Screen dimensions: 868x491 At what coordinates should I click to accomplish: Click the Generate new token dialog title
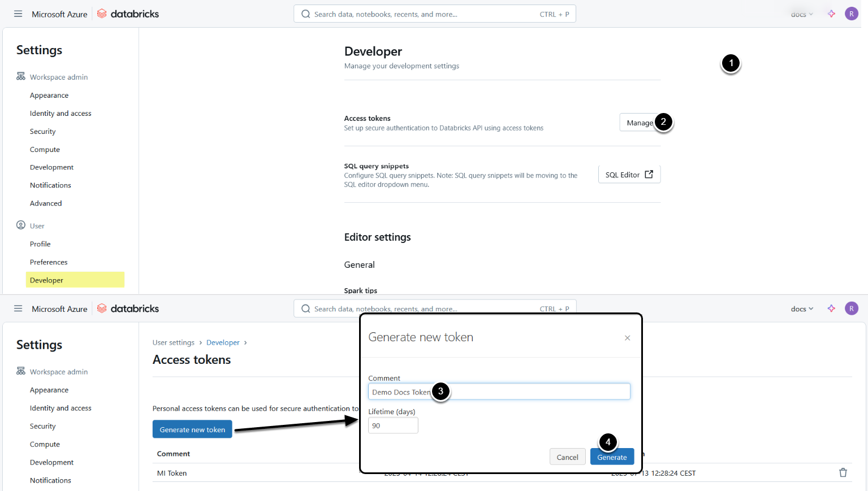[x=421, y=337]
